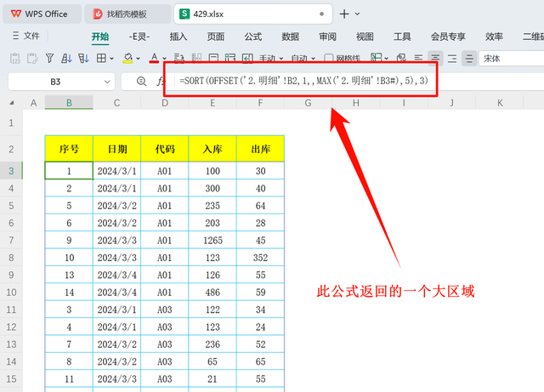Click the new tab plus icon
This screenshot has height=392, width=544.
coord(344,14)
